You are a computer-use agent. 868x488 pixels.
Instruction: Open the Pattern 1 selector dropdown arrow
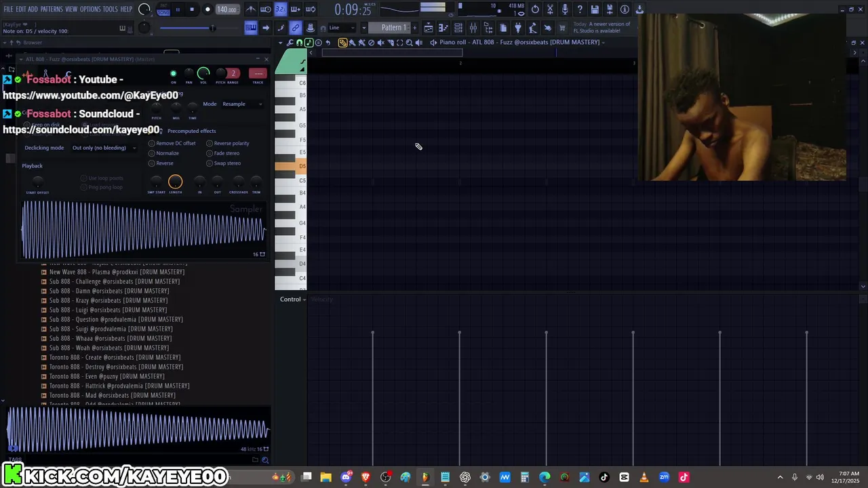(x=364, y=28)
